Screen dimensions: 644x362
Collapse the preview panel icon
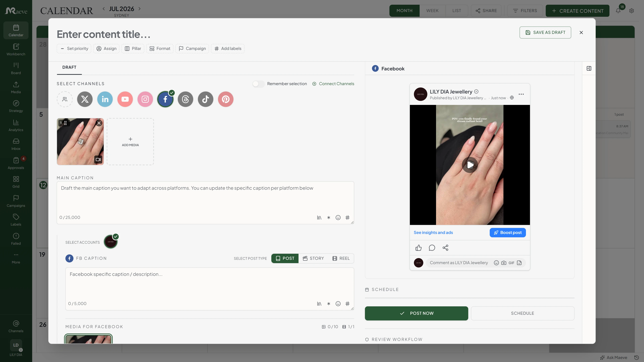pos(589,68)
